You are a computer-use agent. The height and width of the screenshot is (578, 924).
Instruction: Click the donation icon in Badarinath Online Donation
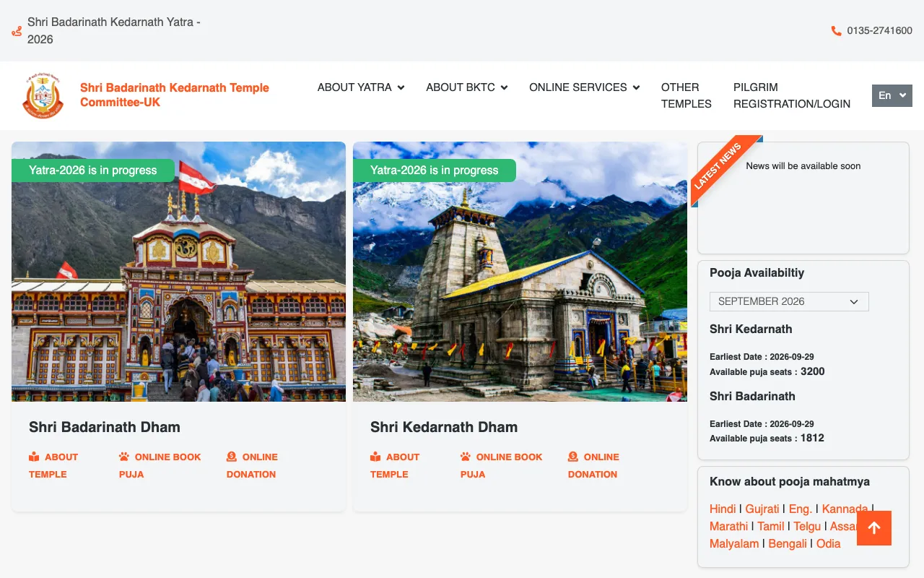[232, 457]
